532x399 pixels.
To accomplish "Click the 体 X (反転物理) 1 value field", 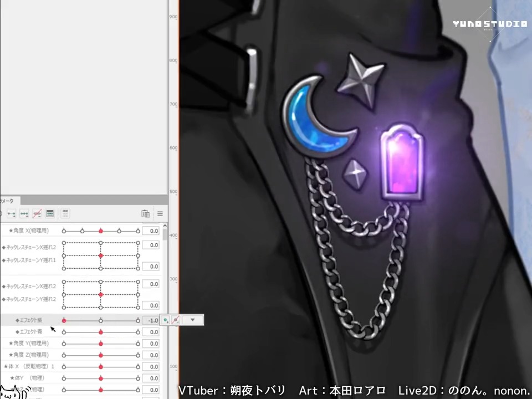I will 151,366.
